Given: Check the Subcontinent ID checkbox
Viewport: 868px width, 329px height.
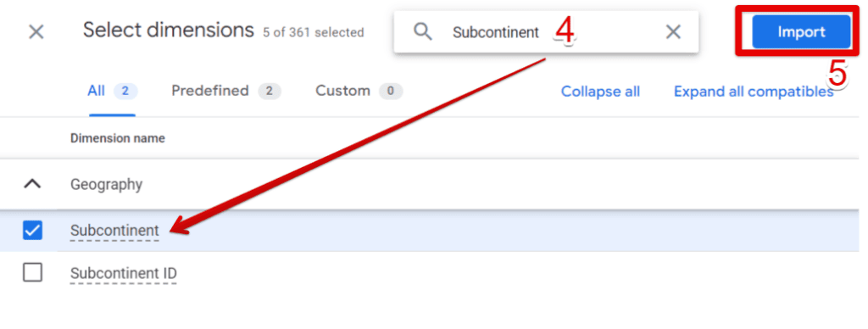Looking at the screenshot, I should click(x=33, y=272).
